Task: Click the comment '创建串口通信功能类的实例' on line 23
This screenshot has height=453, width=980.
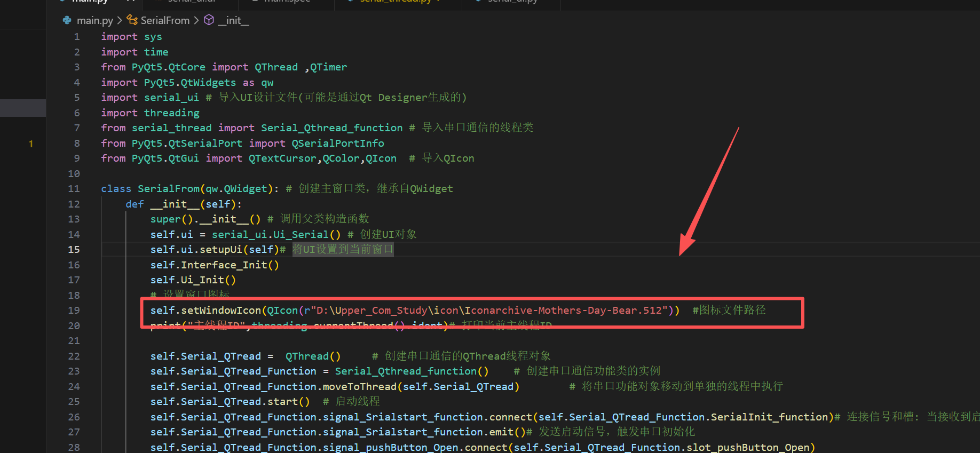Action: 593,371
